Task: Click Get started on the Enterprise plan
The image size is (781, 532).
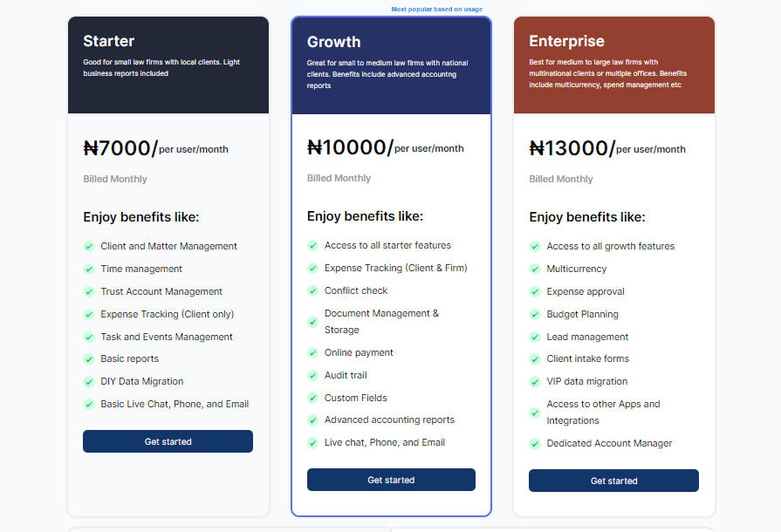Action: point(613,480)
